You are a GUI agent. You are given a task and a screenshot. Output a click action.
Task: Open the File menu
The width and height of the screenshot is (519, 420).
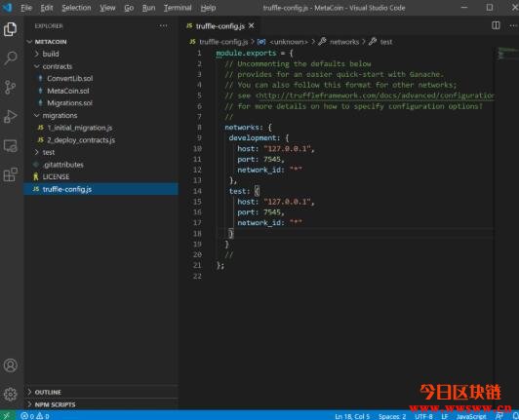click(x=26, y=8)
